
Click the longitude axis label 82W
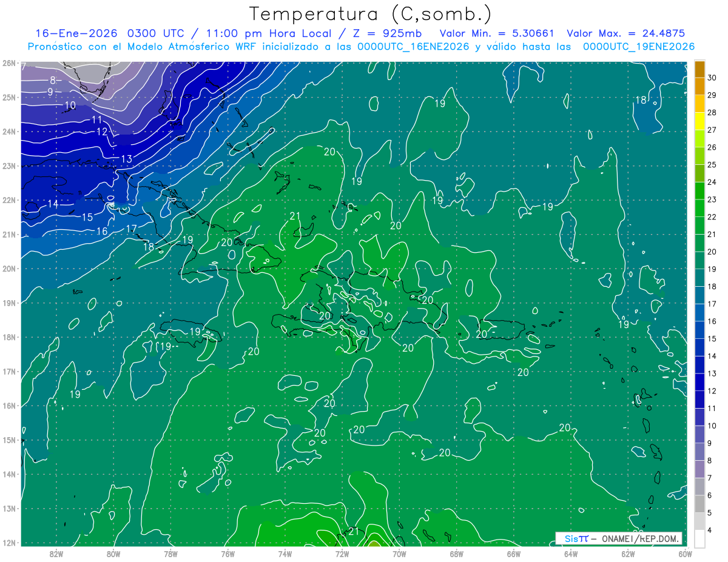click(x=56, y=554)
